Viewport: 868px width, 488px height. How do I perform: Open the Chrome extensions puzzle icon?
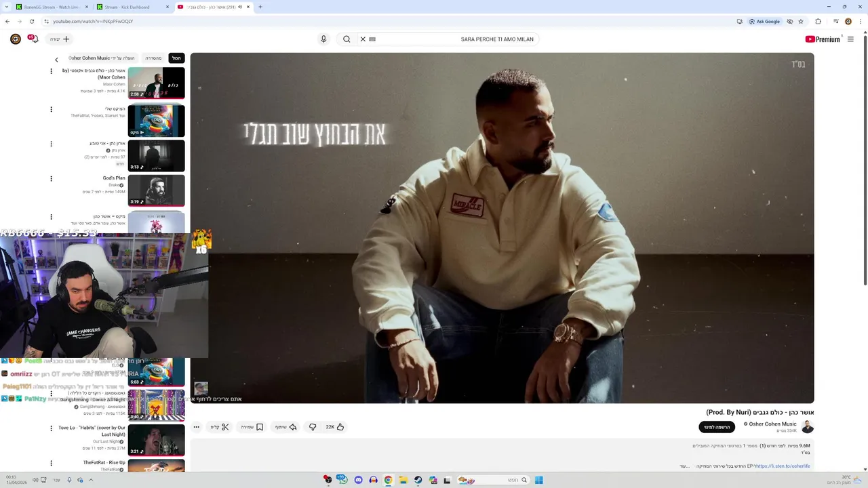(x=818, y=21)
